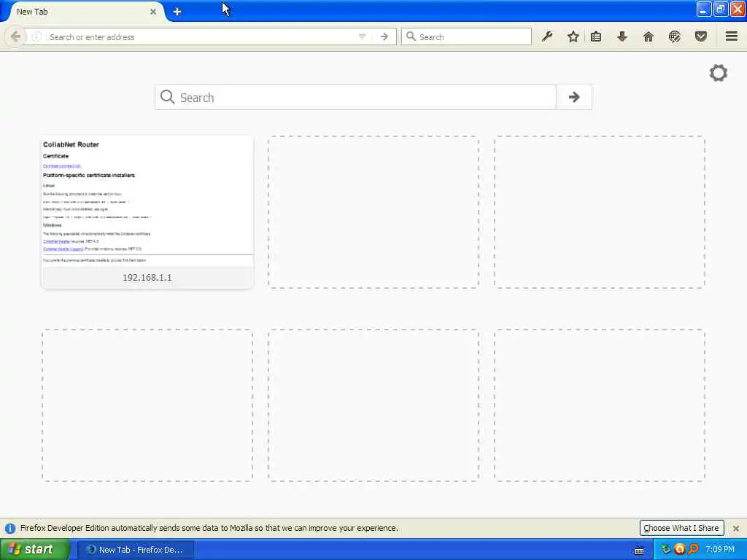This screenshot has width=747, height=560.
Task: Click the green arrow system tray icon
Action: coord(665,549)
